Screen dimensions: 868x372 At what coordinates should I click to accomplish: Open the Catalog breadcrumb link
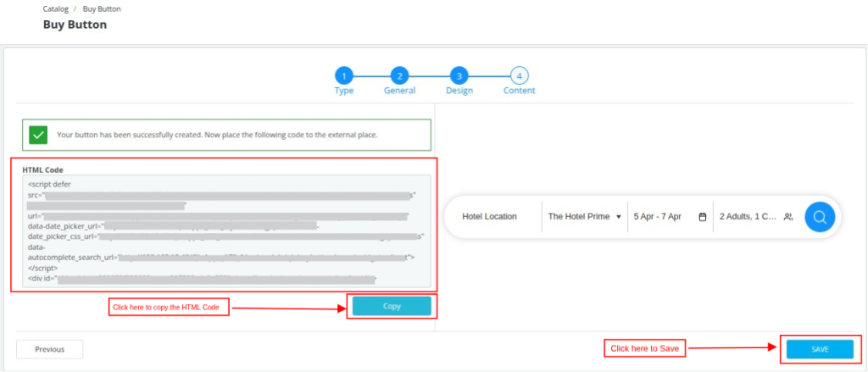coord(55,8)
